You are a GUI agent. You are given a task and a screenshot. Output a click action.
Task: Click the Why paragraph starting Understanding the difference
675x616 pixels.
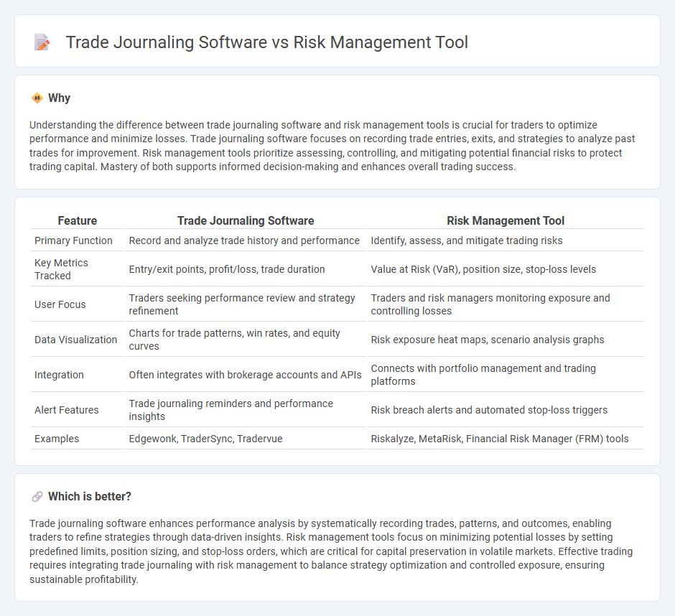(x=332, y=146)
